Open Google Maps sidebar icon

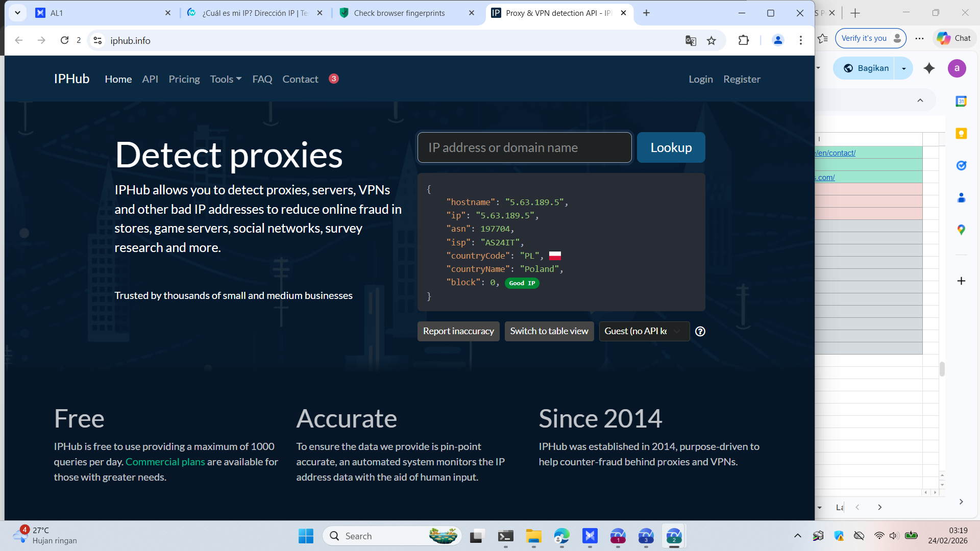(961, 230)
